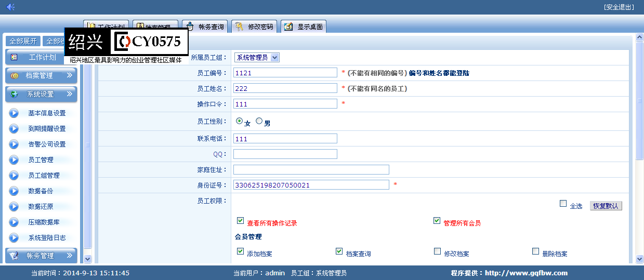Collapse the 系统设置 sidebar section

coord(42,95)
